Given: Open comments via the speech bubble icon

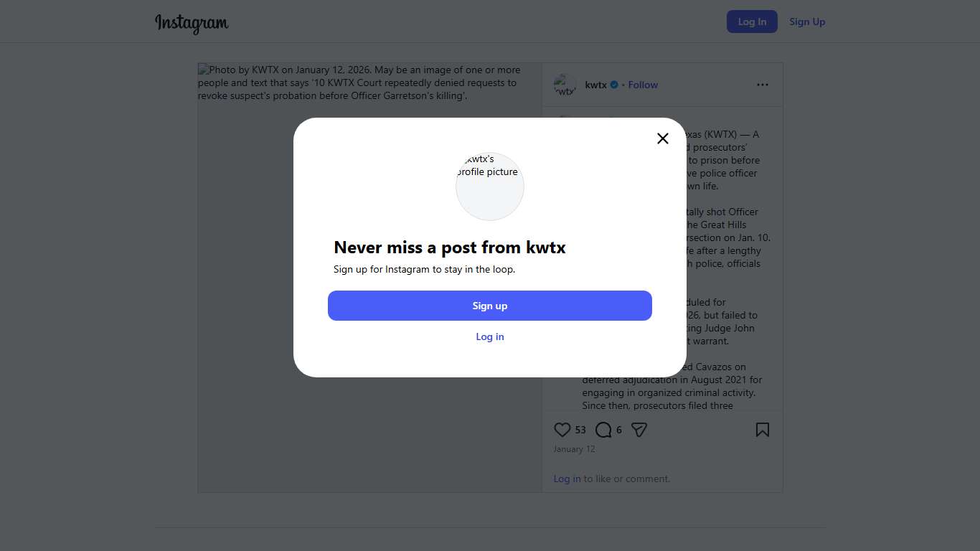Looking at the screenshot, I should tap(603, 430).
